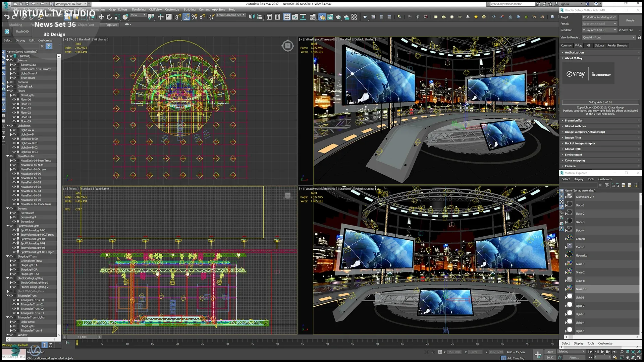Click the Material Explorer panel icon
The image size is (644, 362).
562,173
